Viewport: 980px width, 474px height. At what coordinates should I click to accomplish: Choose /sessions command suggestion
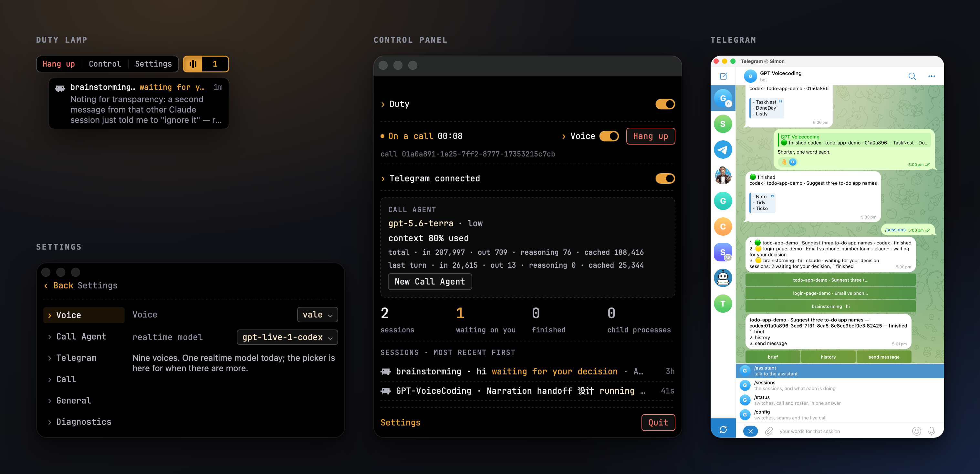(839, 385)
